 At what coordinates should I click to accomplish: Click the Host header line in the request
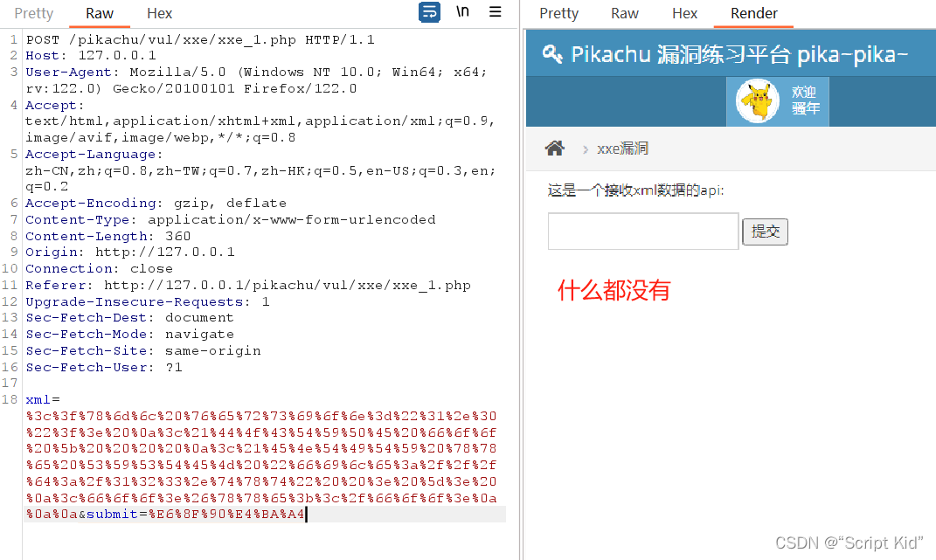(x=87, y=55)
